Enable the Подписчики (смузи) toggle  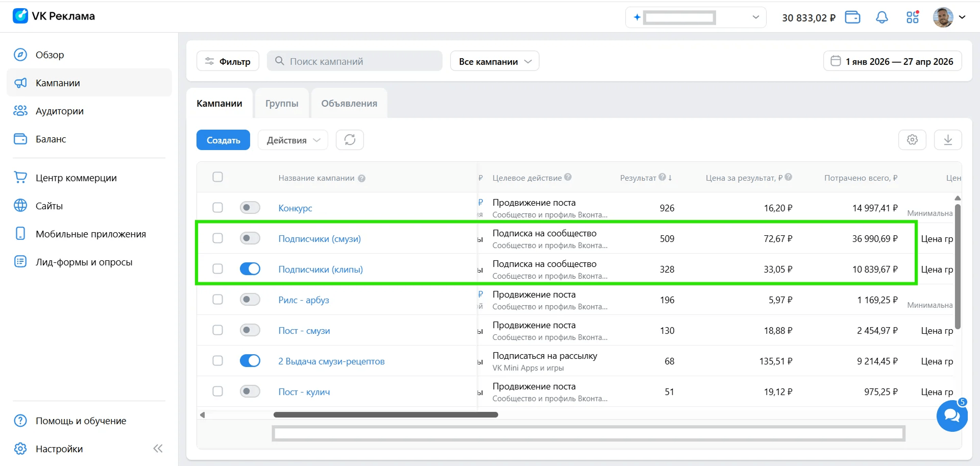pyautogui.click(x=250, y=238)
